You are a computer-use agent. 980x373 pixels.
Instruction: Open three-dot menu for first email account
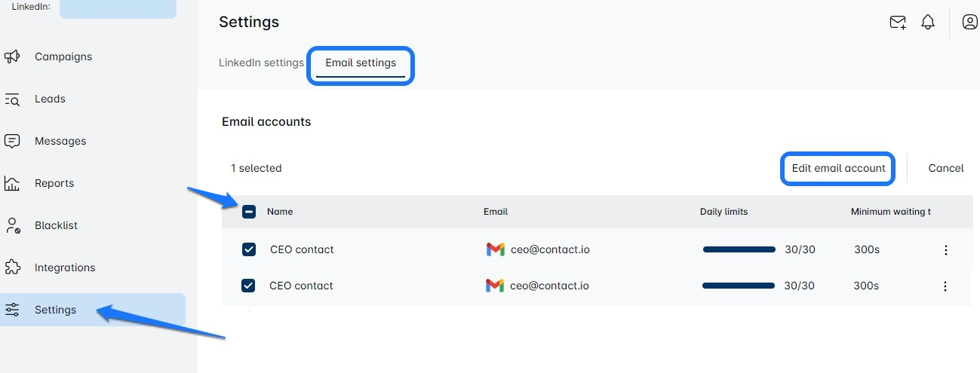[x=946, y=250]
